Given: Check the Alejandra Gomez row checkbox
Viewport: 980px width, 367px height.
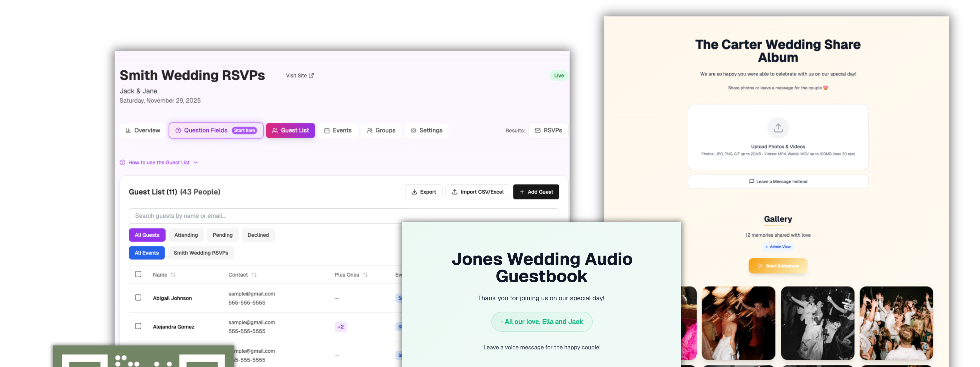Looking at the screenshot, I should [138, 326].
